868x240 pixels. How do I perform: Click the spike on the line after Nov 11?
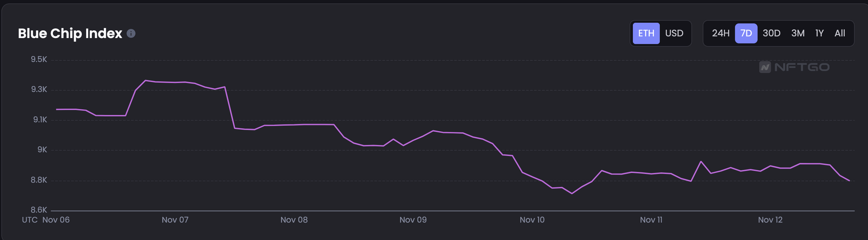point(701,161)
